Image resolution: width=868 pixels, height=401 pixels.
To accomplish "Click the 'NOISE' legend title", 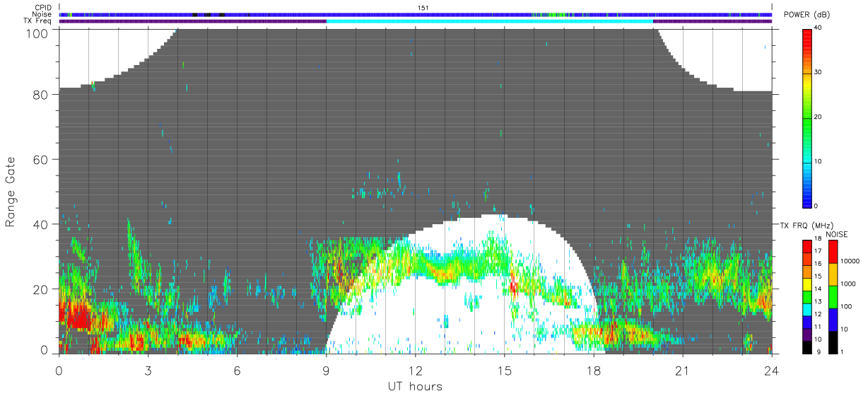I will pos(837,234).
